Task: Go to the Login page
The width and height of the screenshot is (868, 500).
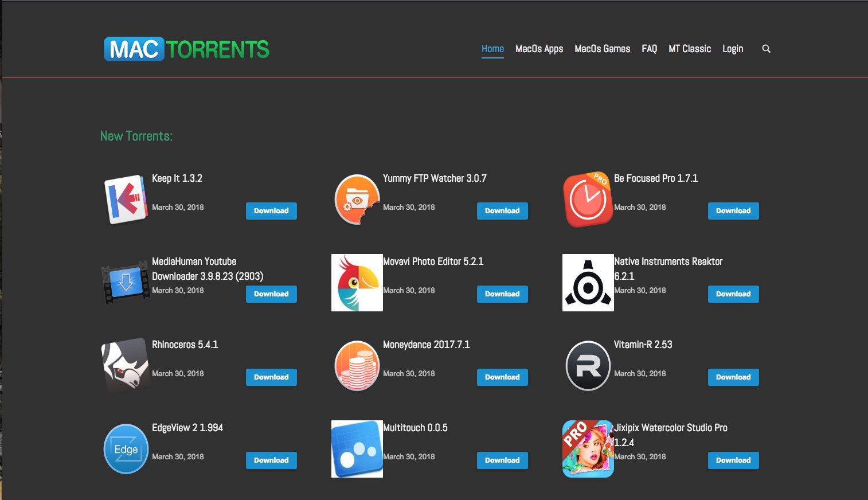Action: (733, 49)
